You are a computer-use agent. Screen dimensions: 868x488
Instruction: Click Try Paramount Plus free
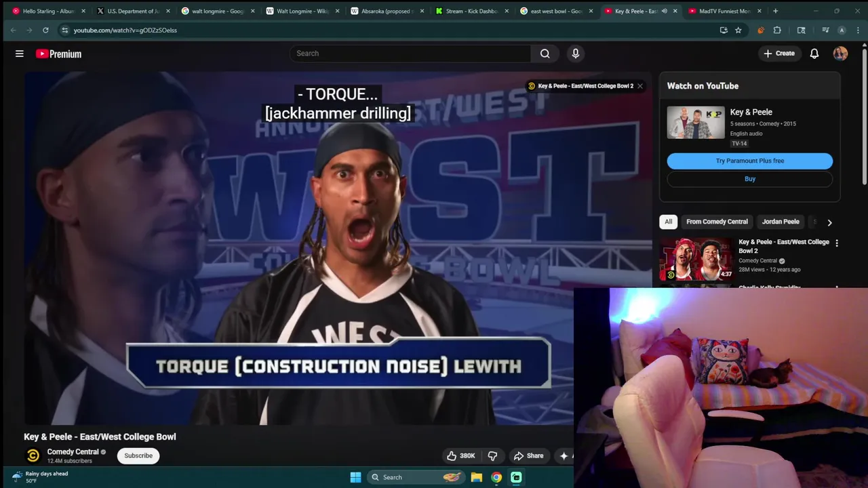pos(750,161)
